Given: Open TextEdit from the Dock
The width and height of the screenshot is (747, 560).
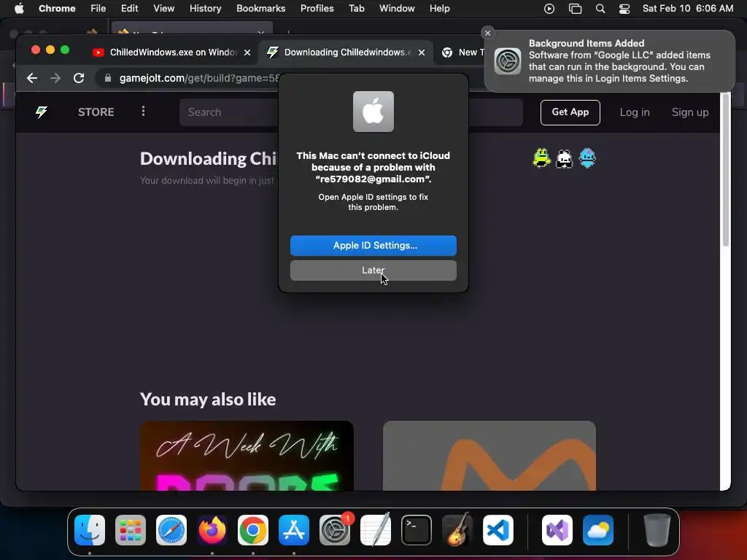Looking at the screenshot, I should tap(376, 530).
